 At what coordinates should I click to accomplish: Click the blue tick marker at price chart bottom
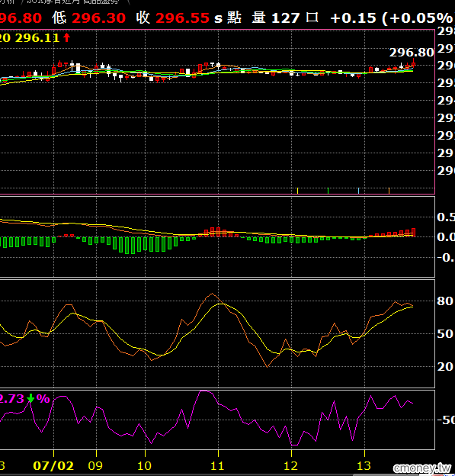tap(358, 191)
